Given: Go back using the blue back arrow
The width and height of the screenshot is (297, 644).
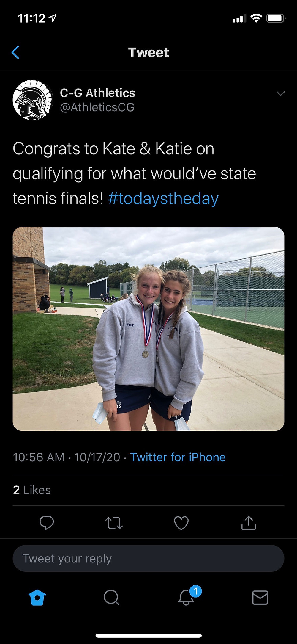Looking at the screenshot, I should point(15,52).
